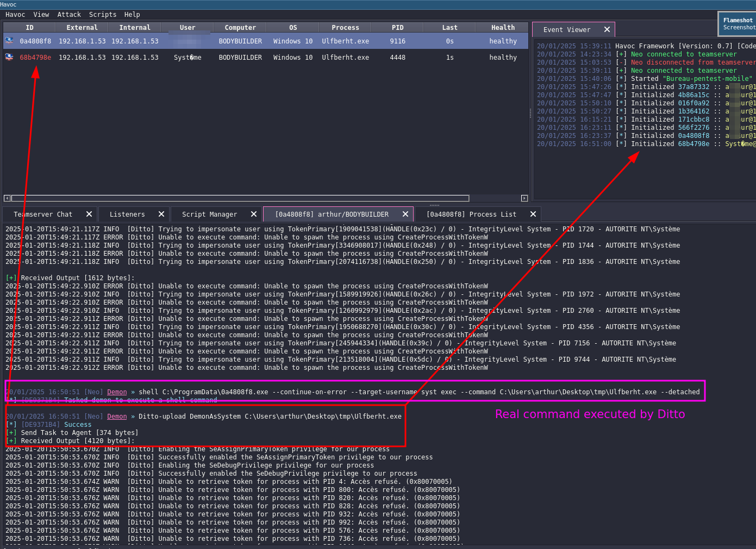Click event log line 'Initialized 68b4798e'
756x549 pixels.
646,144
